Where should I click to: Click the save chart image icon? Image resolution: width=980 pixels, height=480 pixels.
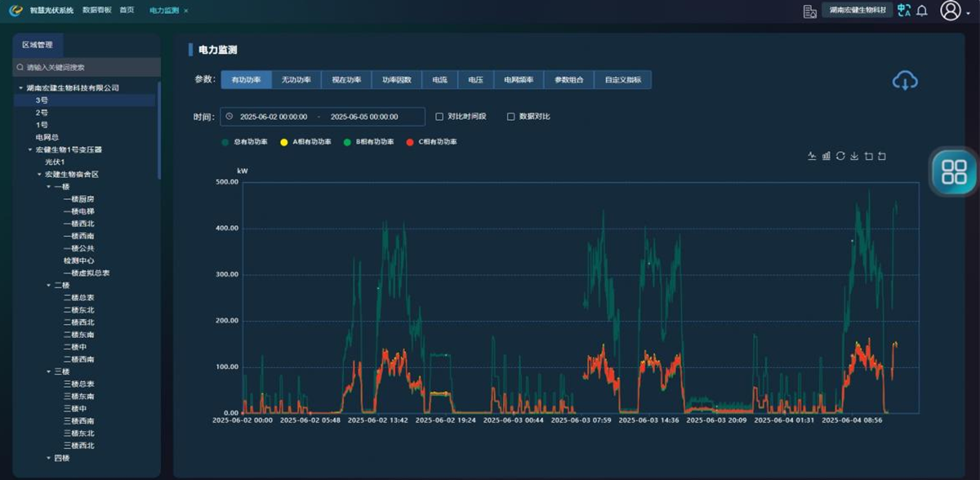853,156
